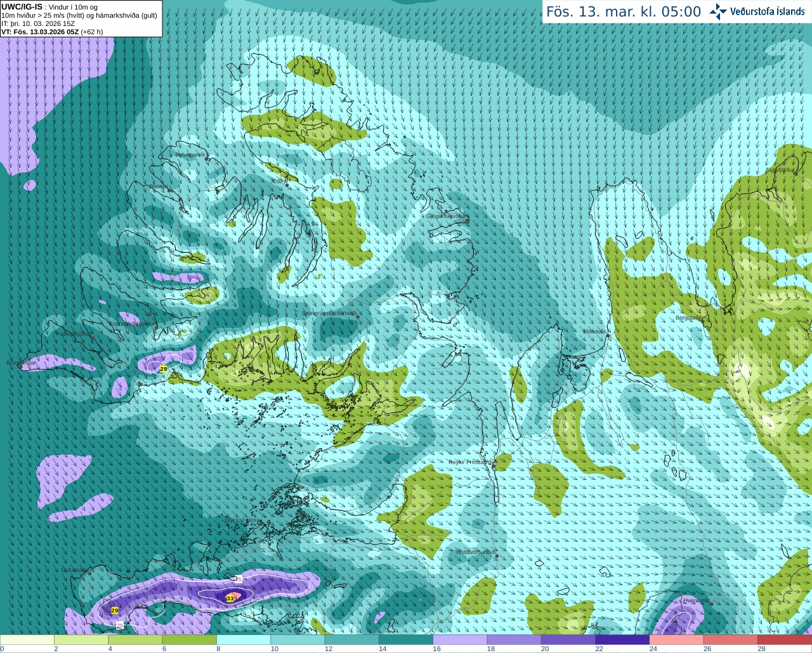812x653 pixels.
Task: Click the 8–10 m/s pale cyan legend swatch
Action: (x=244, y=640)
